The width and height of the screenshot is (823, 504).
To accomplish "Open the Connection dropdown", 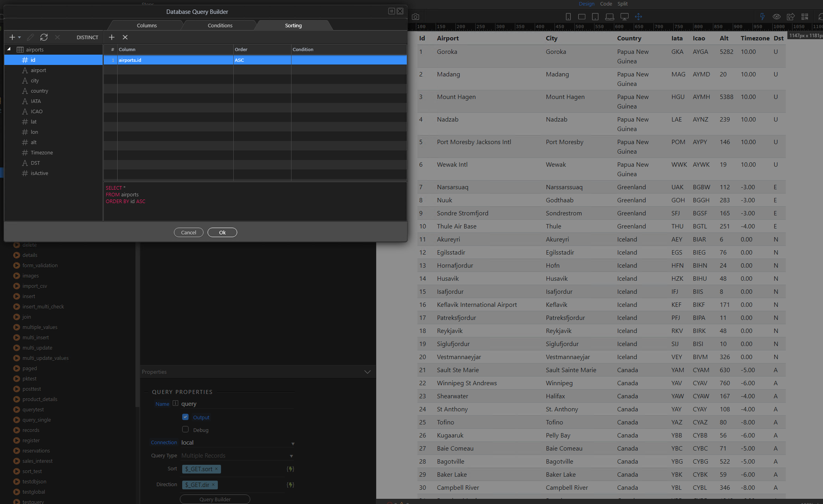I will [293, 444].
